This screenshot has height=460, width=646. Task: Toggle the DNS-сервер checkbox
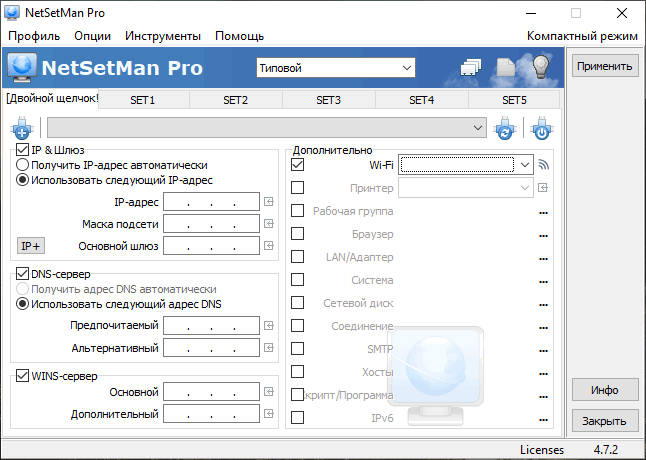click(x=23, y=274)
